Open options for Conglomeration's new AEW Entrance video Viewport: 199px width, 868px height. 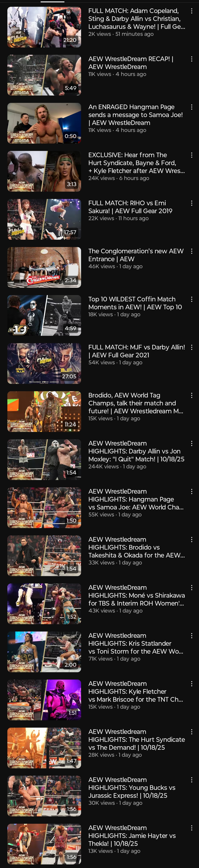coord(192,251)
